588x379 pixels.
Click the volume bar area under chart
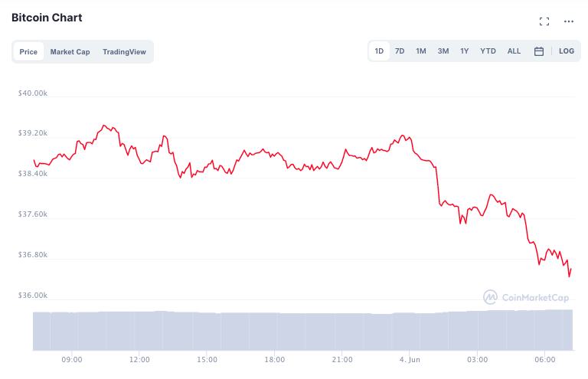302,330
